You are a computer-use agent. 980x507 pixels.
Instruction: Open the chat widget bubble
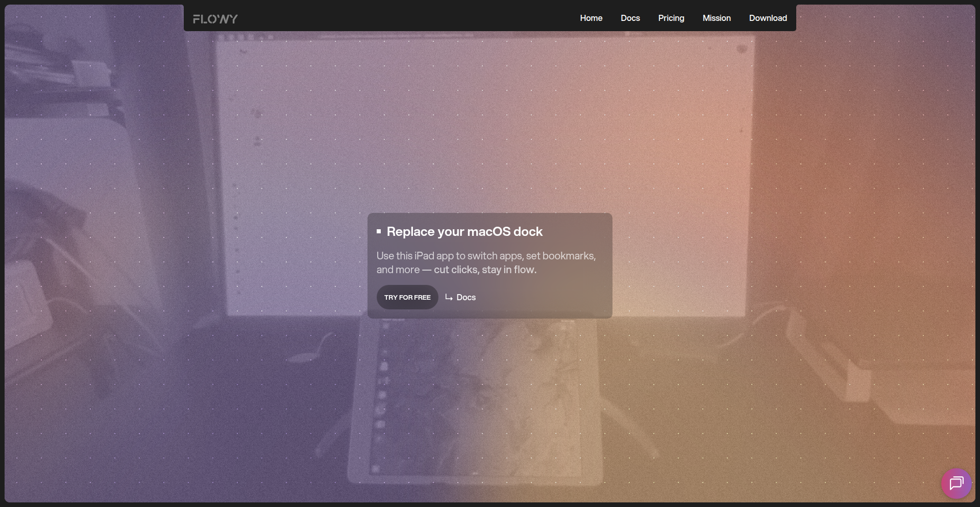click(956, 483)
